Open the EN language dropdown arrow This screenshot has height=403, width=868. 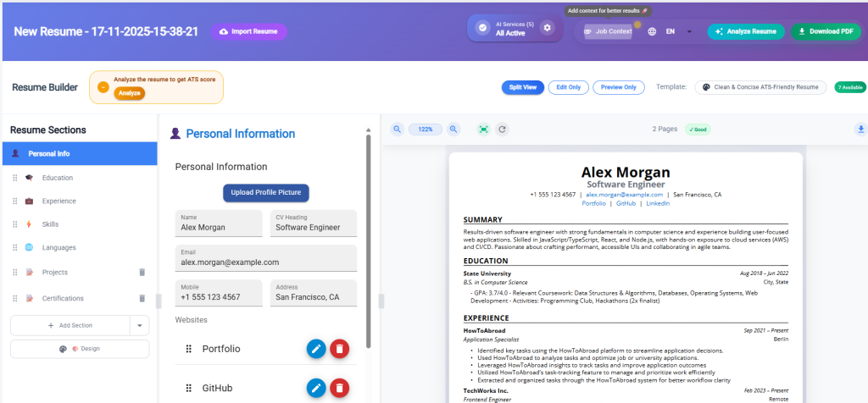coord(689,31)
